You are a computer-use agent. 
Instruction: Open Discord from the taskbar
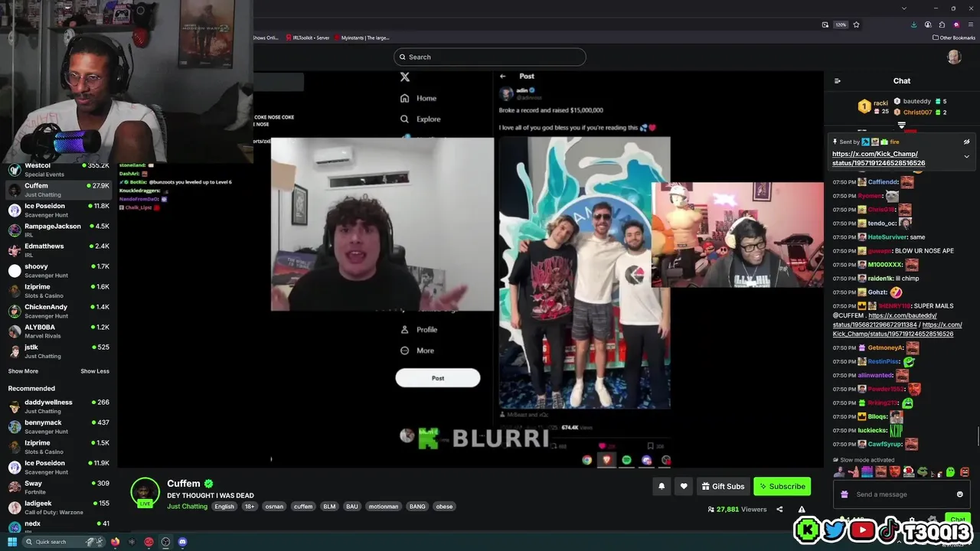(x=182, y=542)
